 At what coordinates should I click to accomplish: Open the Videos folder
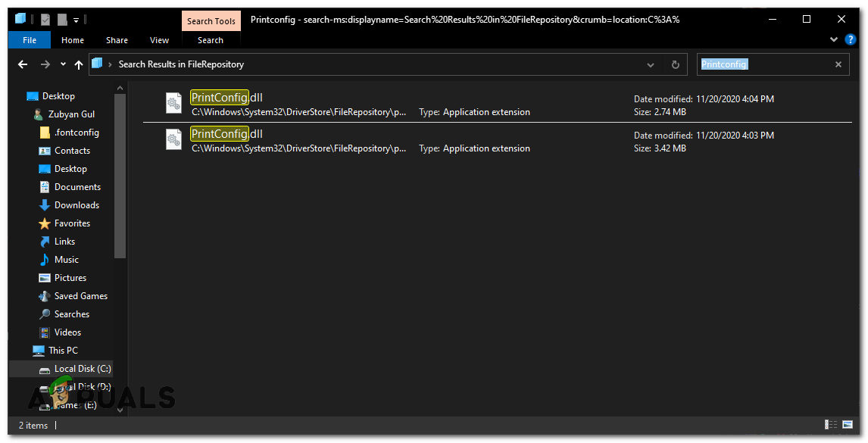(67, 332)
